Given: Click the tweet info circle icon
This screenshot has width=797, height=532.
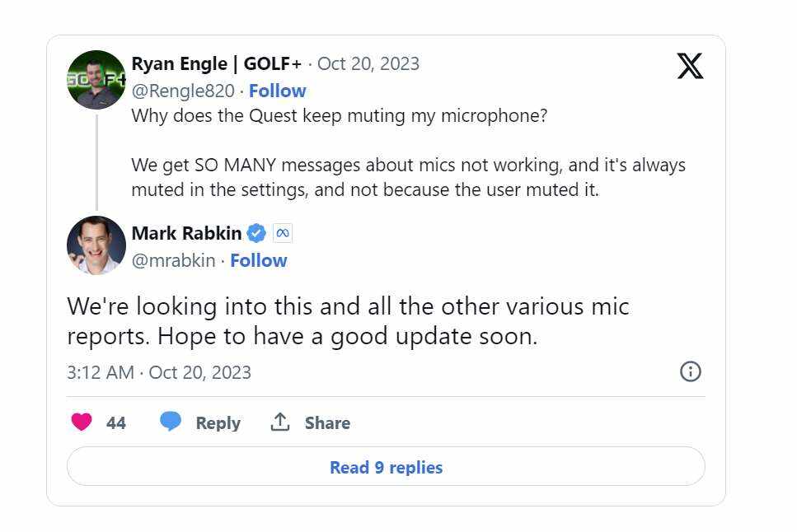Looking at the screenshot, I should point(690,371).
